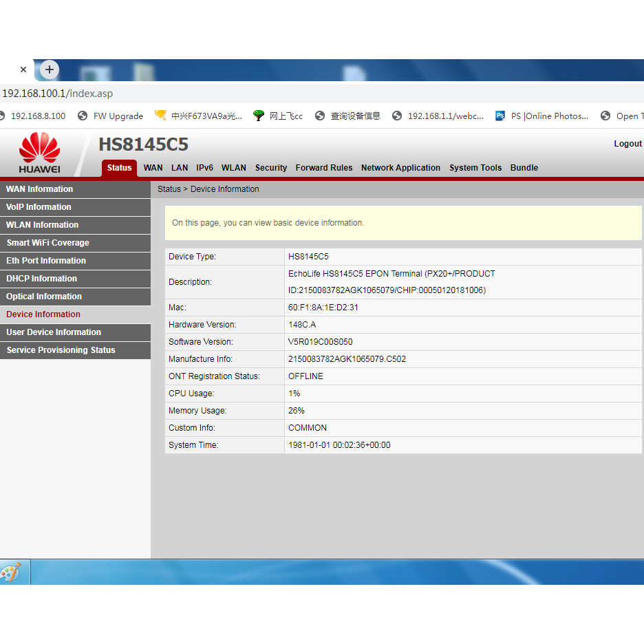Click the Huawei logo

coord(39,153)
